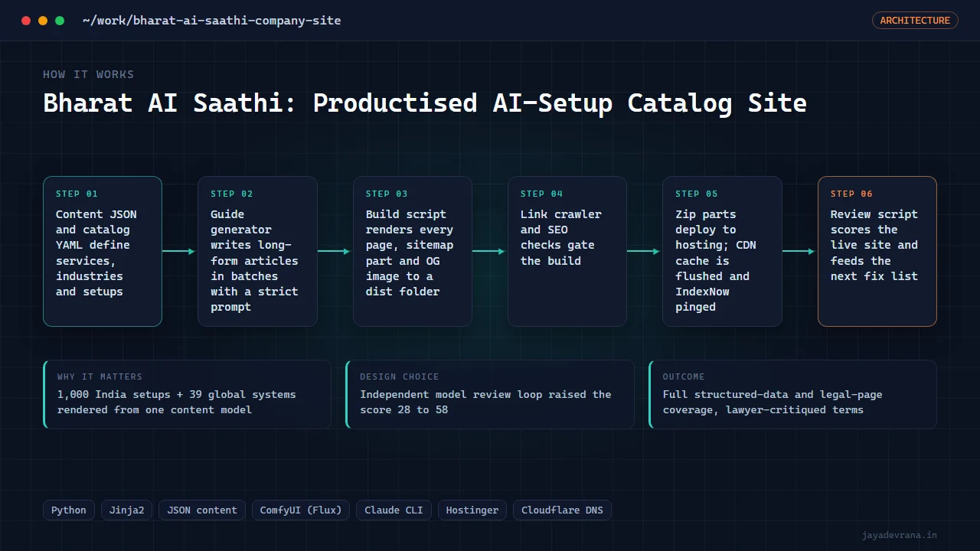Click the green maximize window dot

(x=60, y=21)
